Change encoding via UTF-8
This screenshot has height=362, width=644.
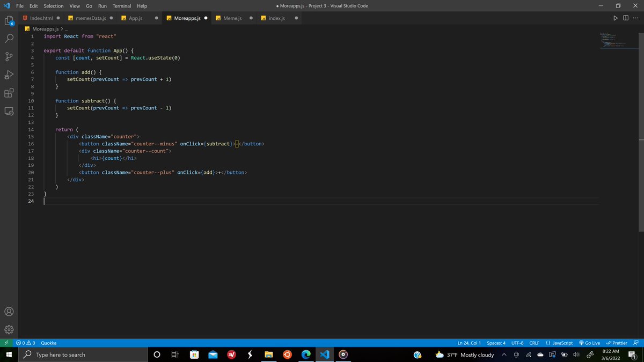click(517, 343)
